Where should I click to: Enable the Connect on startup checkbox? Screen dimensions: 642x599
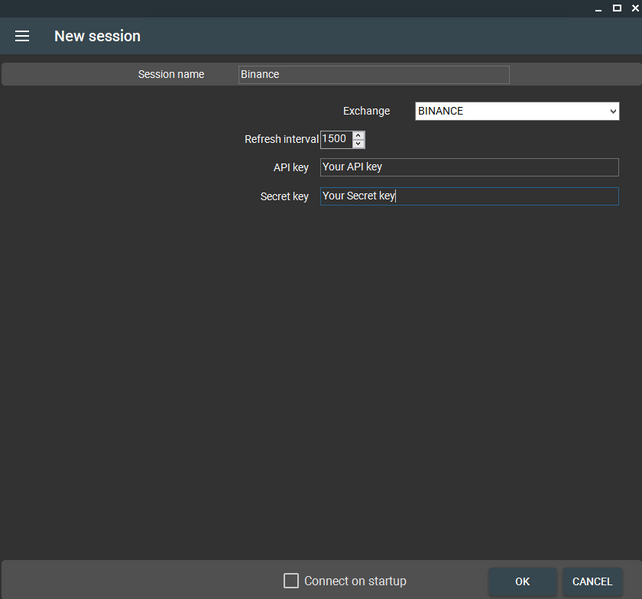(291, 581)
